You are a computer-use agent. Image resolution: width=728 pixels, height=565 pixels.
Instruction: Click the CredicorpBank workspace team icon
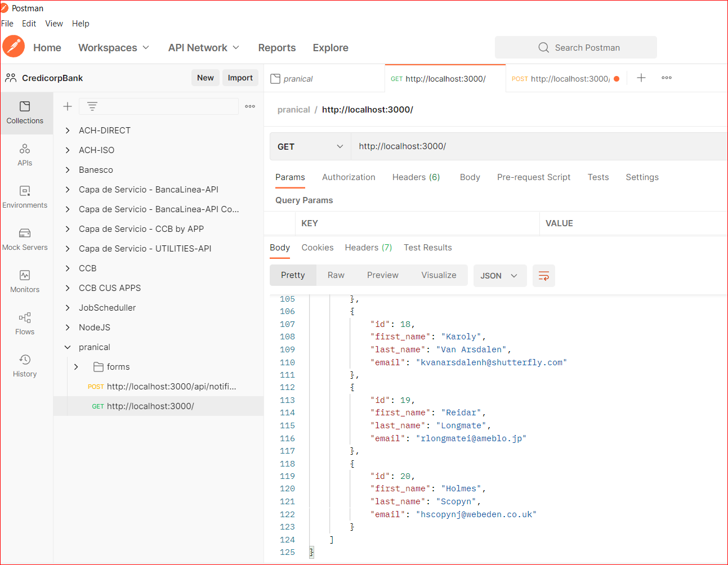tap(11, 78)
